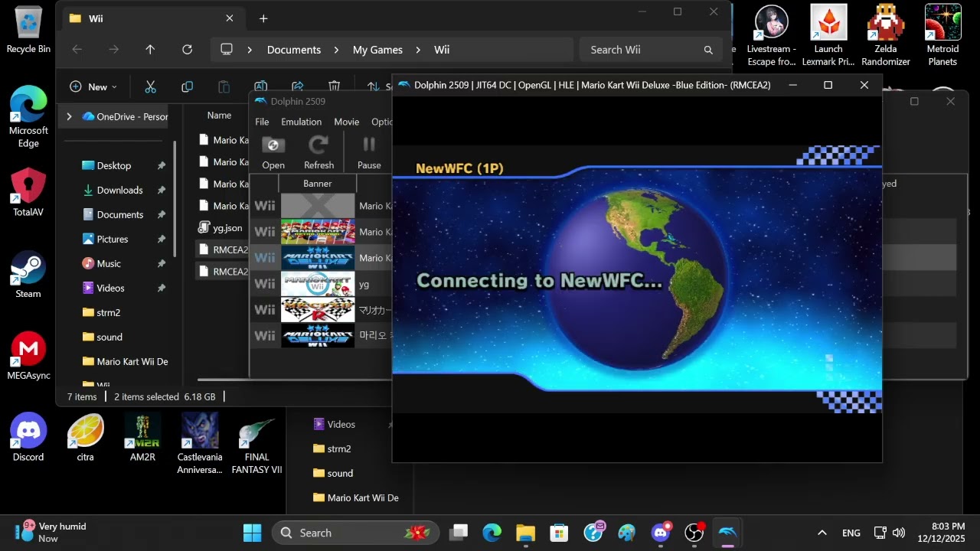The width and height of the screenshot is (980, 551).
Task: Open the Windows Start menu
Action: [252, 533]
